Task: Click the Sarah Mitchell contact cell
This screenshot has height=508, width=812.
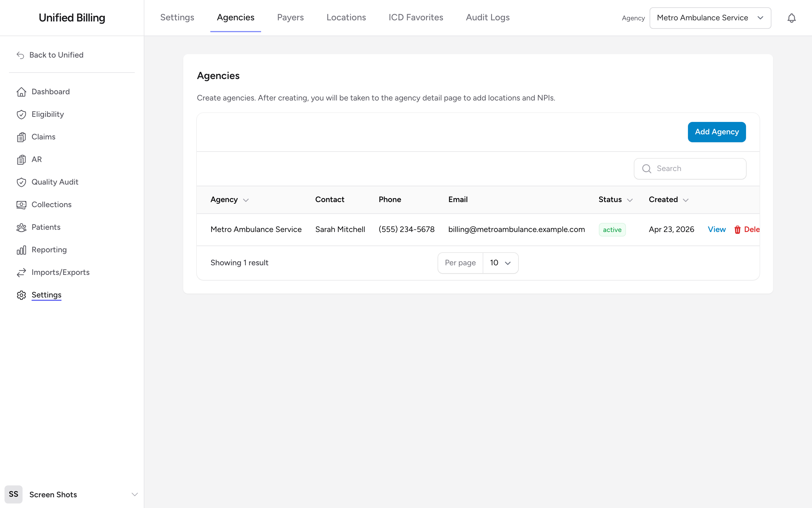Action: tap(340, 229)
